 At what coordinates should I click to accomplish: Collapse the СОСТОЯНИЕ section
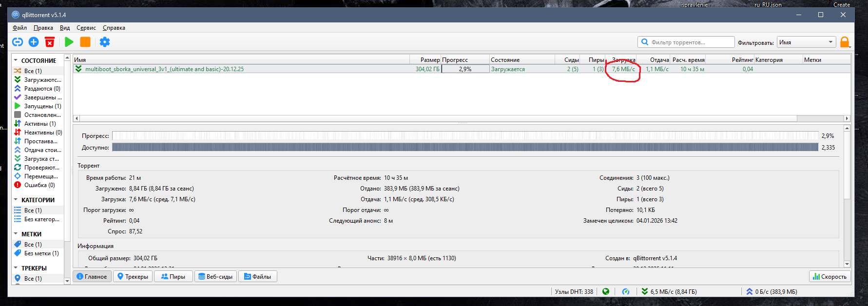16,60
